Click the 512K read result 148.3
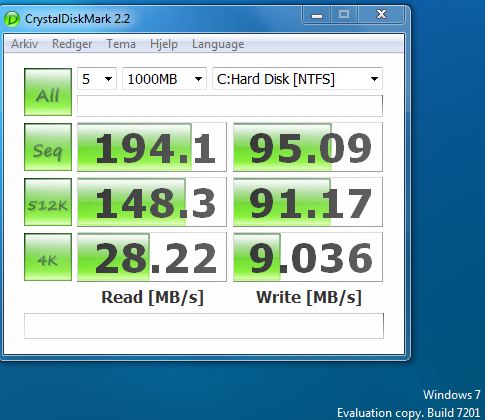 click(x=152, y=202)
